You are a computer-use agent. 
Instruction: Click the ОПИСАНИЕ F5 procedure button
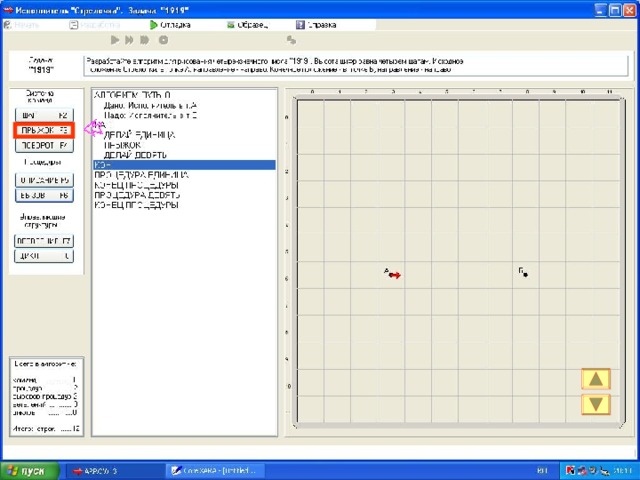click(44, 180)
